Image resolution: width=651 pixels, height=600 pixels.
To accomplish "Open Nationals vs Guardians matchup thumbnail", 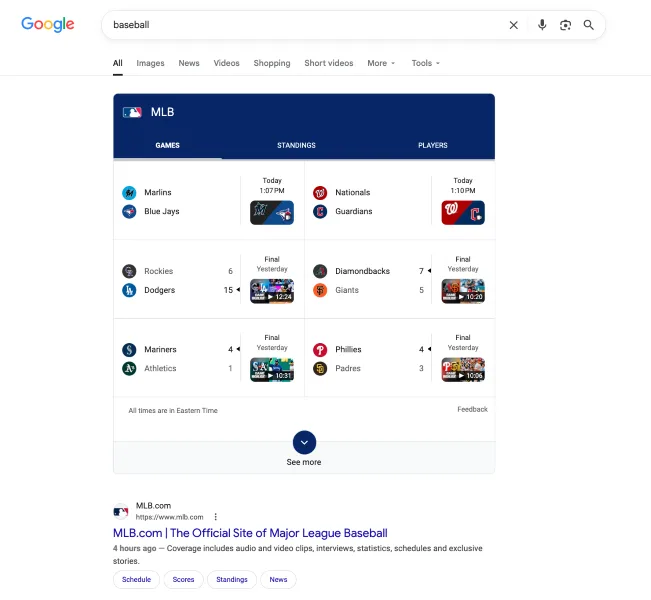I will [x=463, y=213].
